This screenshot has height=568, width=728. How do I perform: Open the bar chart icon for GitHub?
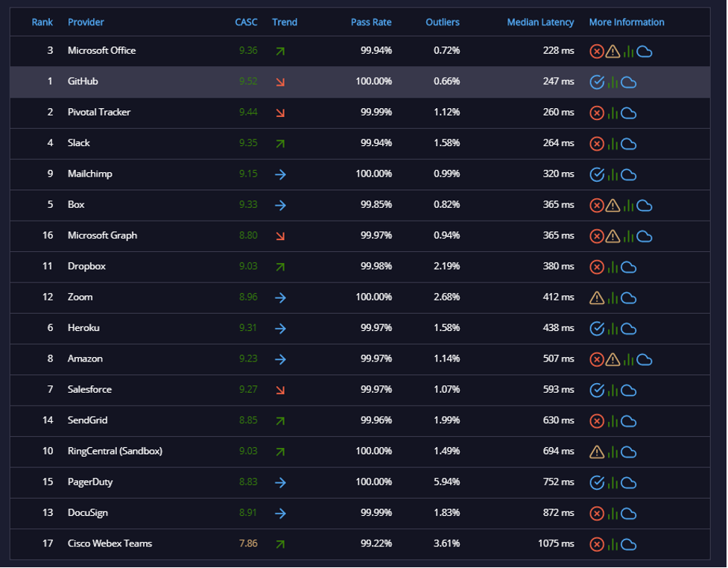coord(613,82)
